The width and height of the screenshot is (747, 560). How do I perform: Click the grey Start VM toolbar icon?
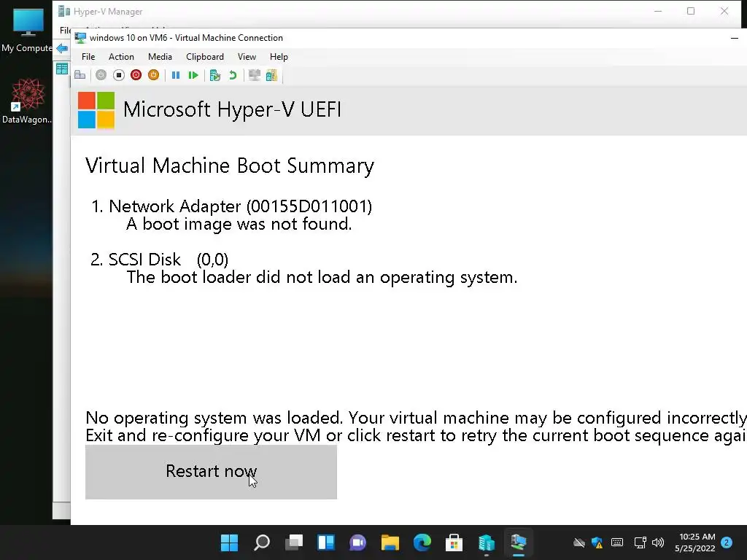(x=101, y=75)
